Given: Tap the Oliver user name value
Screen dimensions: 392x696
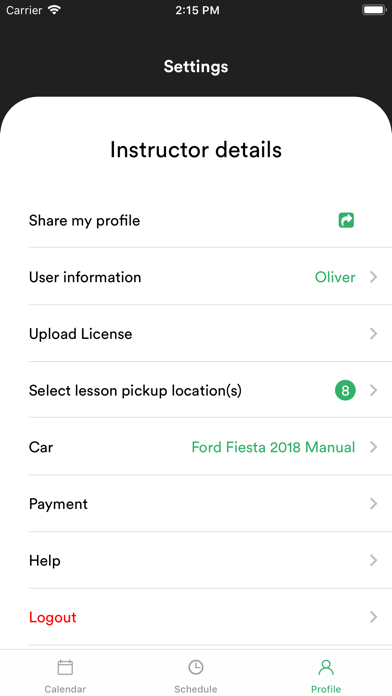Looking at the screenshot, I should point(335,277).
